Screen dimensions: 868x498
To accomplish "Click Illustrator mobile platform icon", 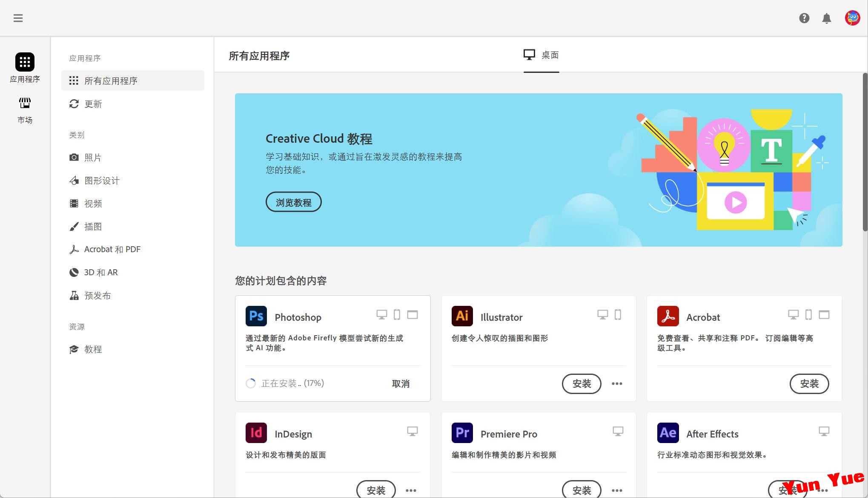I will 618,315.
